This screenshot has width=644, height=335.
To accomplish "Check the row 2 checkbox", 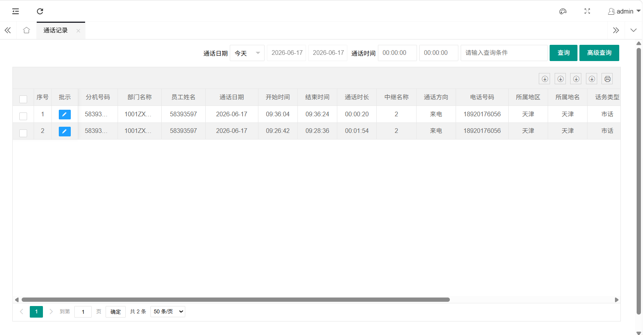I will (23, 133).
